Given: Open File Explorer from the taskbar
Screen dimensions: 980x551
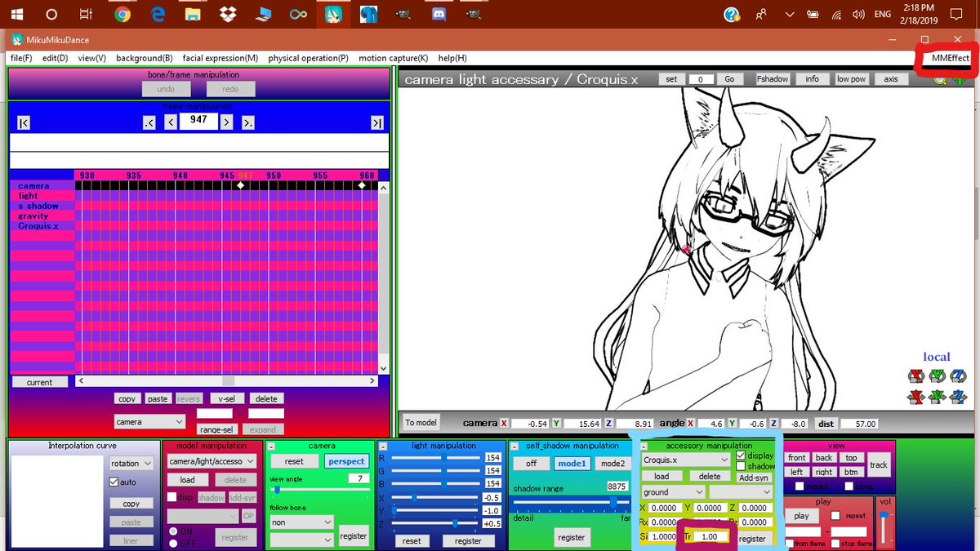Looking at the screenshot, I should coord(193,15).
